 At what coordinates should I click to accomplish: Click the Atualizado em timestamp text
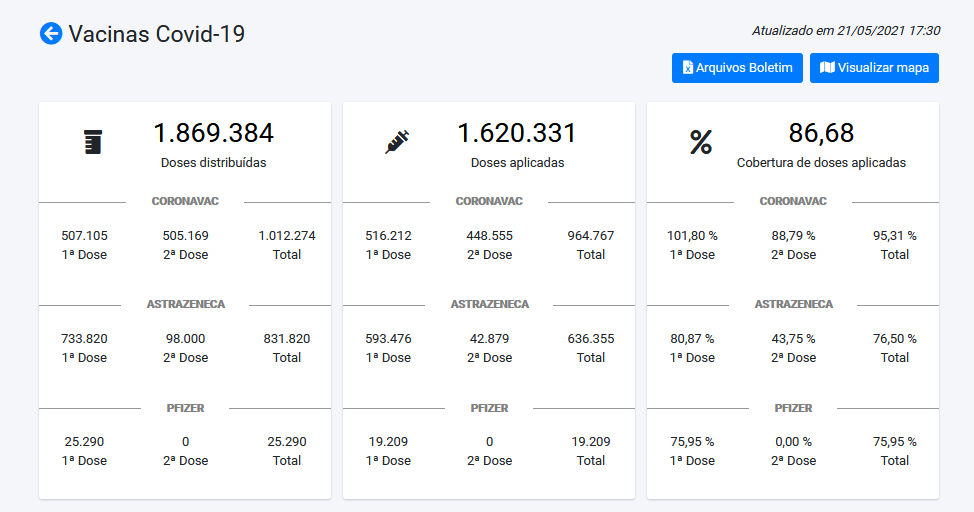click(x=845, y=31)
